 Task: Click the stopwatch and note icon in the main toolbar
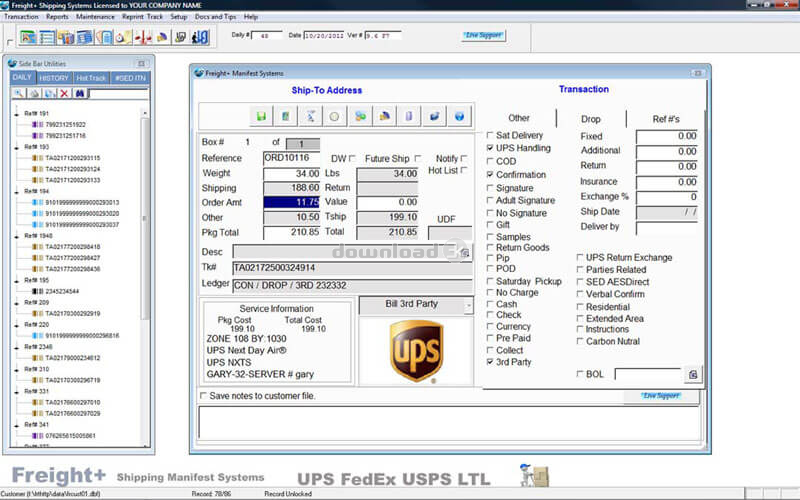pyautogui.click(x=123, y=37)
